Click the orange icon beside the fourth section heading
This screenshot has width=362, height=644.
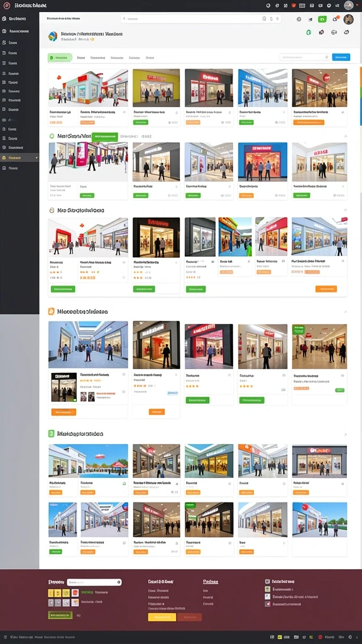[x=52, y=311]
